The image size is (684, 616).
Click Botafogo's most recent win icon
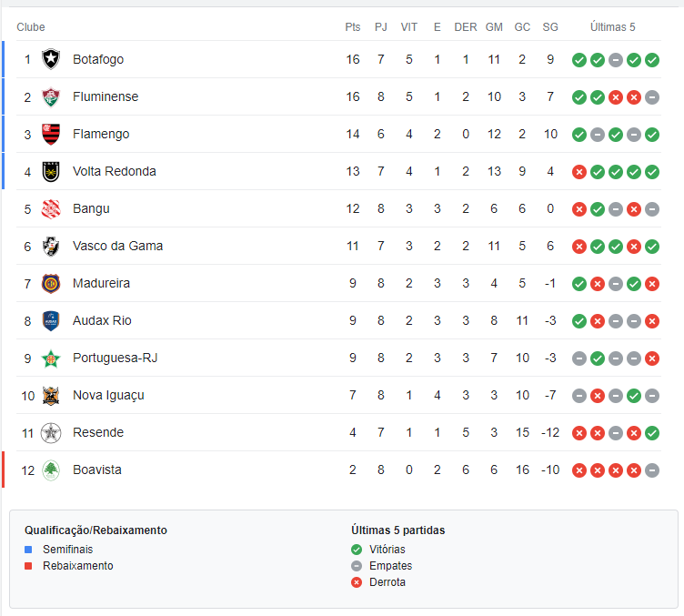tap(652, 60)
